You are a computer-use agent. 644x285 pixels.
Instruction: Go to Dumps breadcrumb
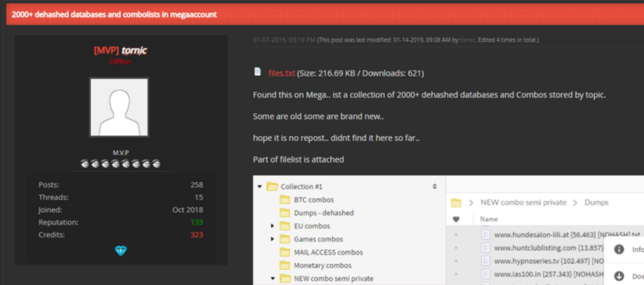coord(596,203)
